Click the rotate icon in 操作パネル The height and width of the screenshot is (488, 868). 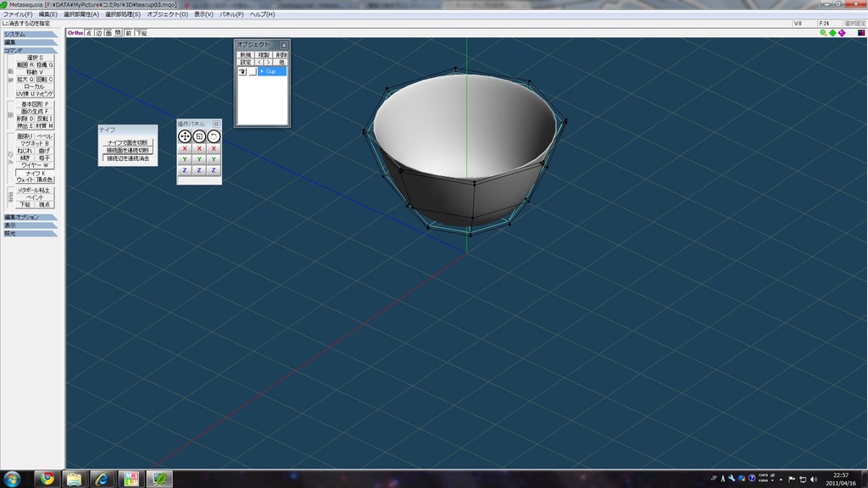pos(214,136)
